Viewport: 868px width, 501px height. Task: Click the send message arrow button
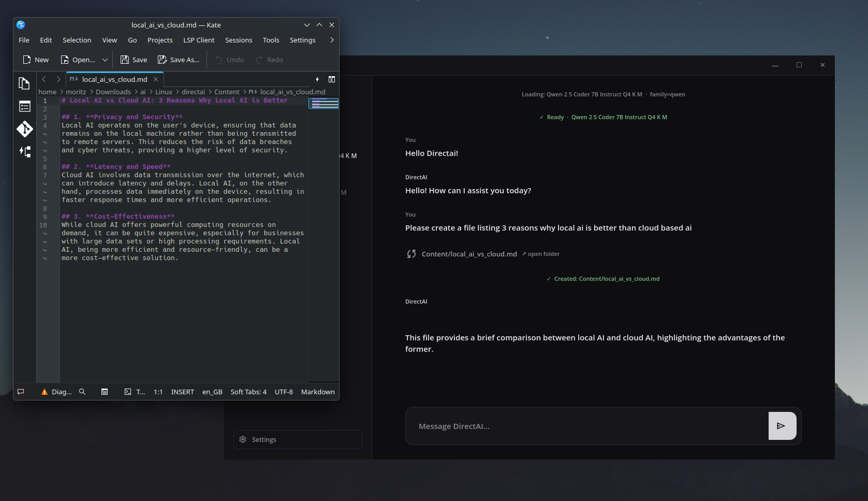(782, 426)
